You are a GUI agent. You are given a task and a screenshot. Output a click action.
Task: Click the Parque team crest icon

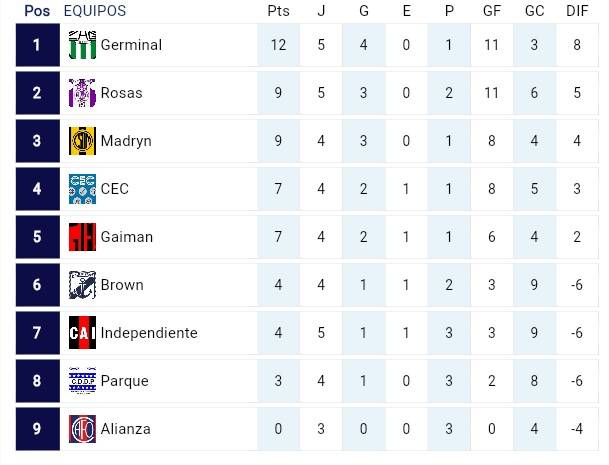pos(82,381)
